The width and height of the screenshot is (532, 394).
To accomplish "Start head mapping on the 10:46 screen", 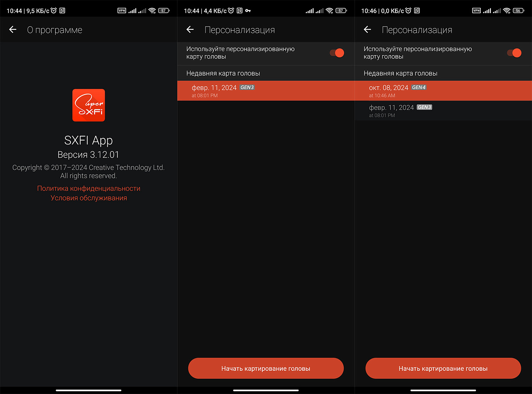I will (x=443, y=369).
